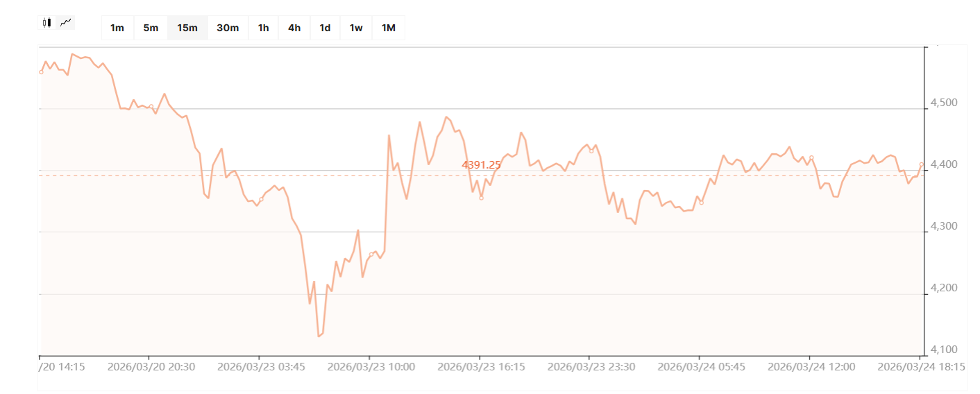
Task: Select the line chart view icon
Action: [x=66, y=23]
